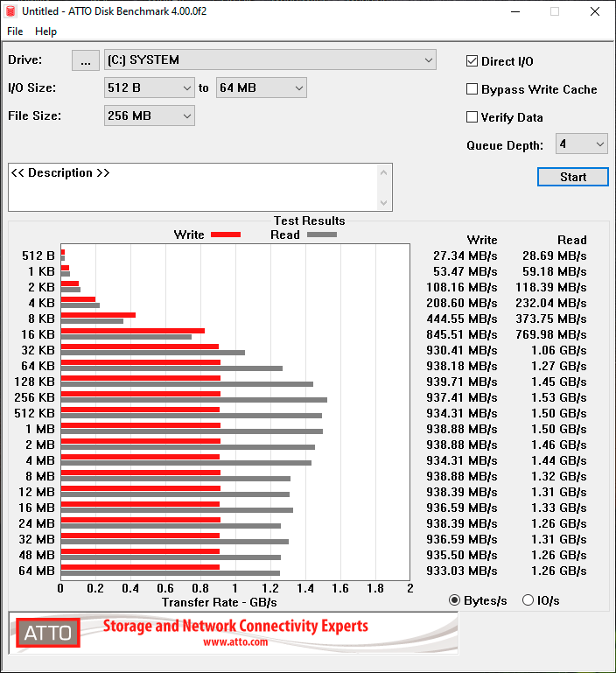This screenshot has height=673, width=616.
Task: Click the 16 KB red write bar
Action: (x=133, y=331)
